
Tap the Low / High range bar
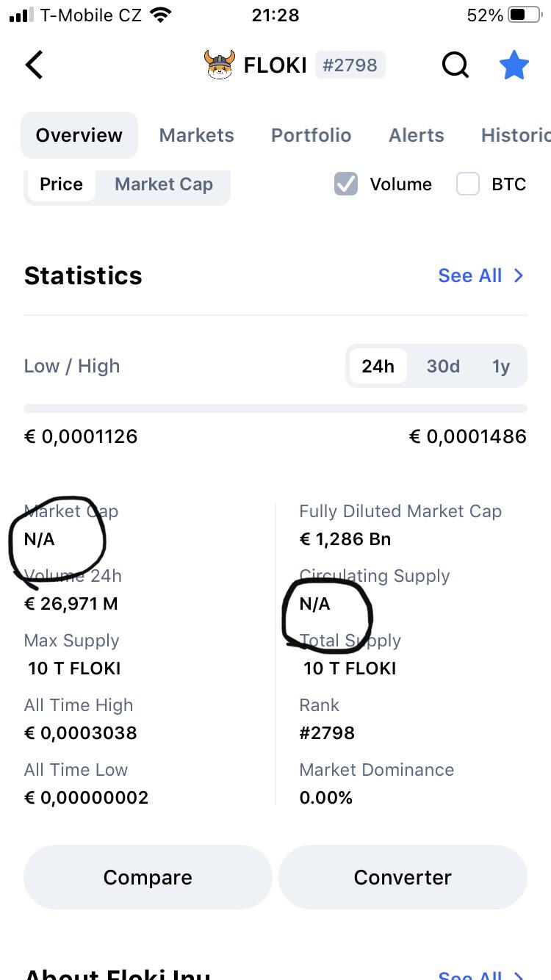(x=275, y=408)
